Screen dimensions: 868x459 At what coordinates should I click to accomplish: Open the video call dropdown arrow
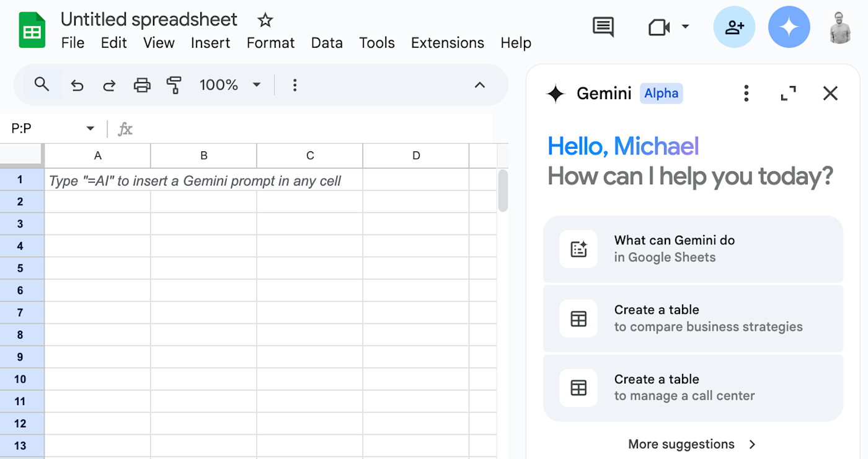[685, 27]
